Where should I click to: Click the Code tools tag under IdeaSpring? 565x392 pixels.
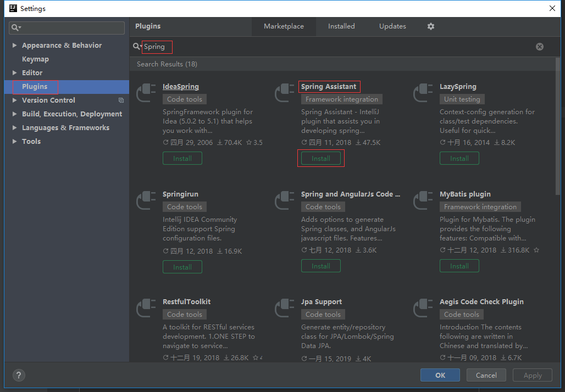pyautogui.click(x=185, y=99)
